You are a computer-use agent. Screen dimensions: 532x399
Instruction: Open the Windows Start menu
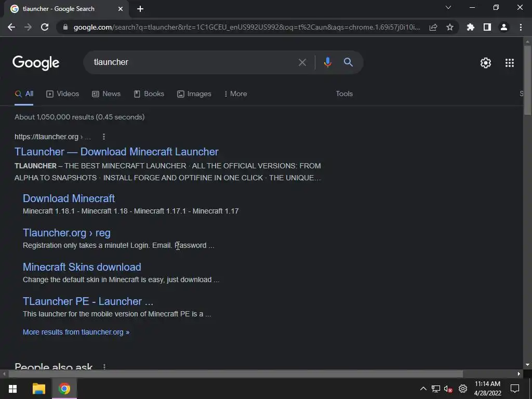[x=12, y=389]
